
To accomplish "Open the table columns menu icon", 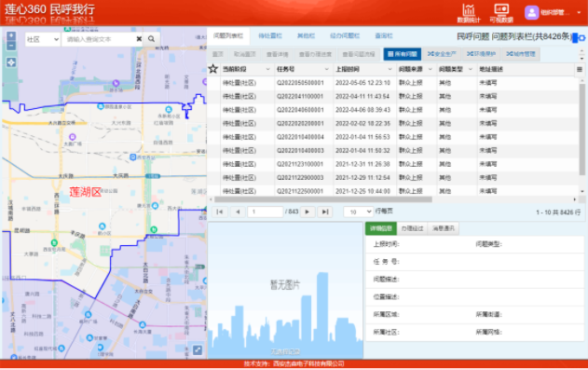I will (x=580, y=69).
